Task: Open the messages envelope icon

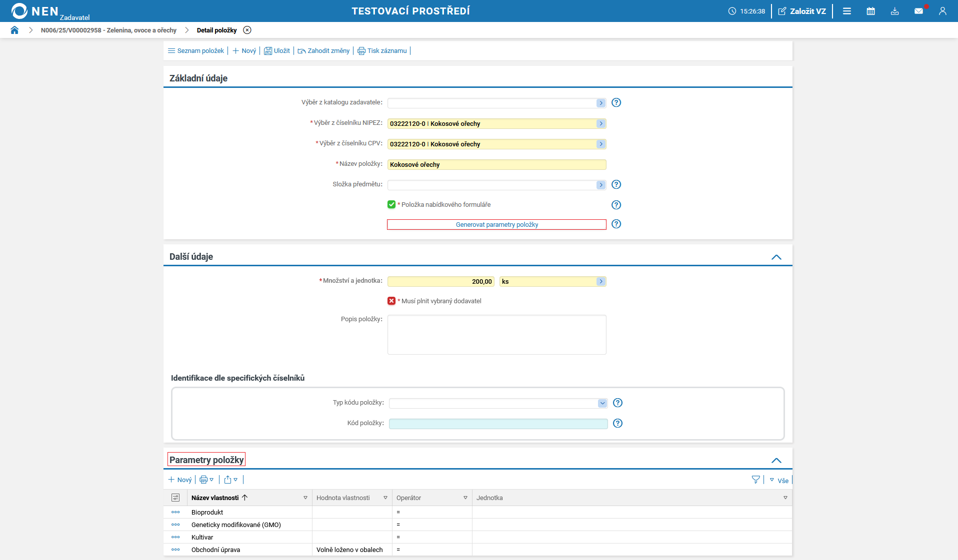Action: 918,11
